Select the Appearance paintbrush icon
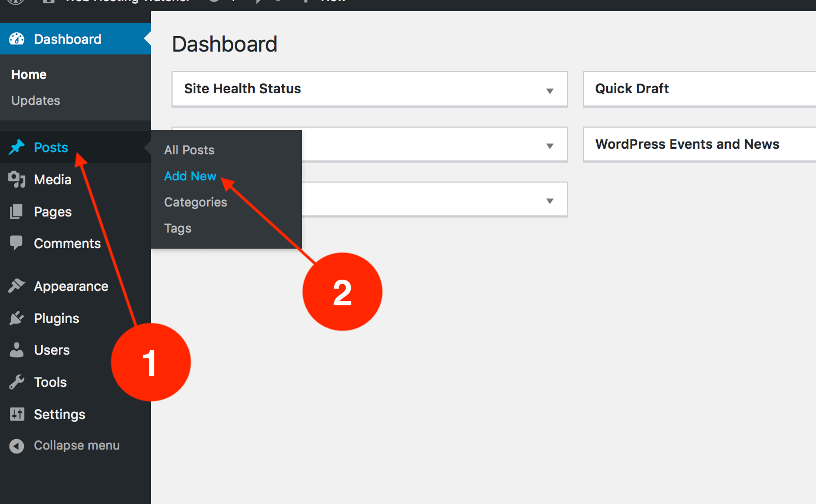This screenshot has width=816, height=504. coord(17,285)
